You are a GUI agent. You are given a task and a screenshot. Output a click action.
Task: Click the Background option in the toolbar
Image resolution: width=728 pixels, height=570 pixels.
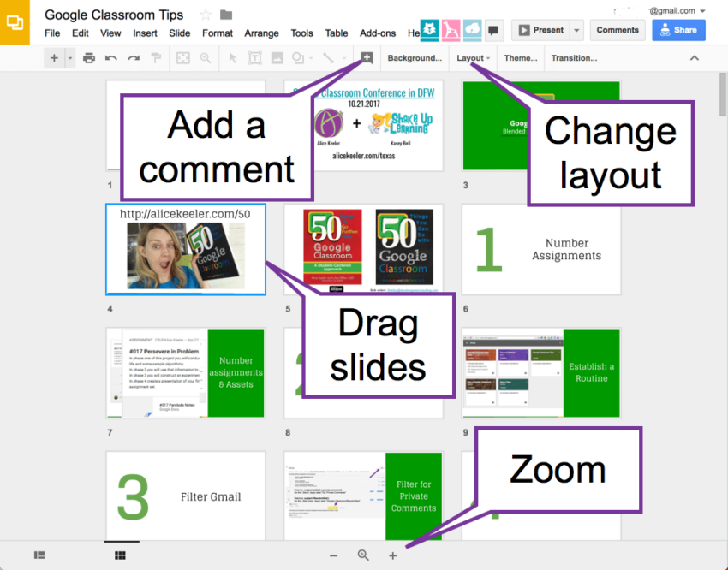[415, 58]
